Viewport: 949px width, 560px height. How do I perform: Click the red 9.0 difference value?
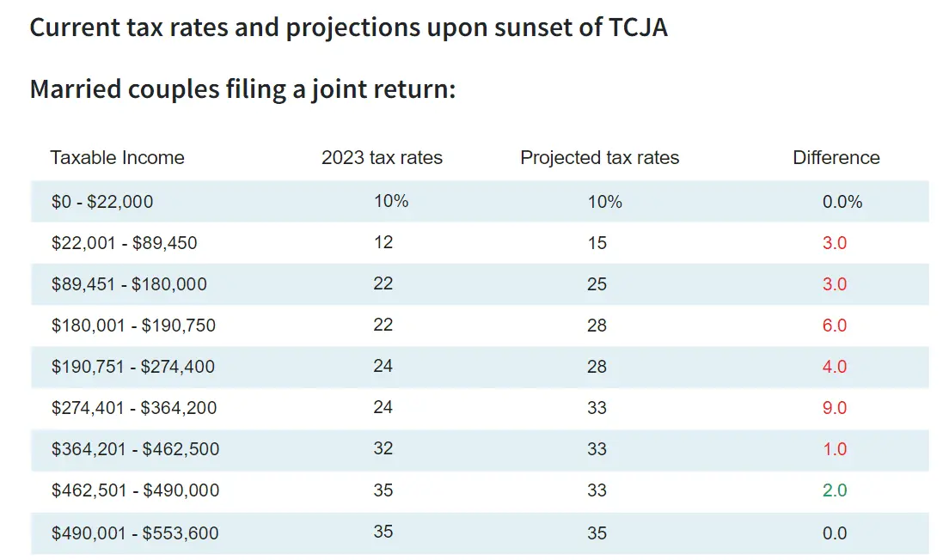(835, 408)
